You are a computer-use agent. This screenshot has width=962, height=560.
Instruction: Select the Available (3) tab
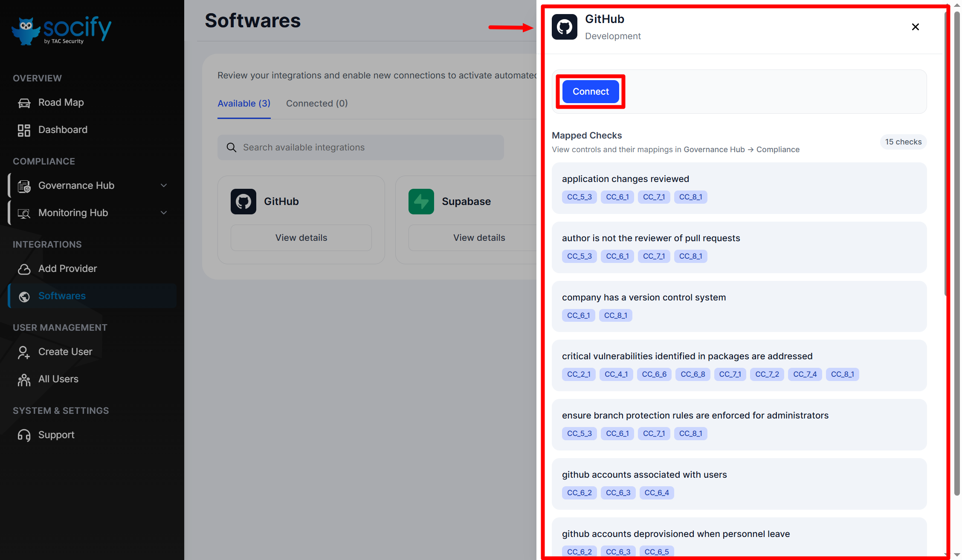(x=244, y=104)
